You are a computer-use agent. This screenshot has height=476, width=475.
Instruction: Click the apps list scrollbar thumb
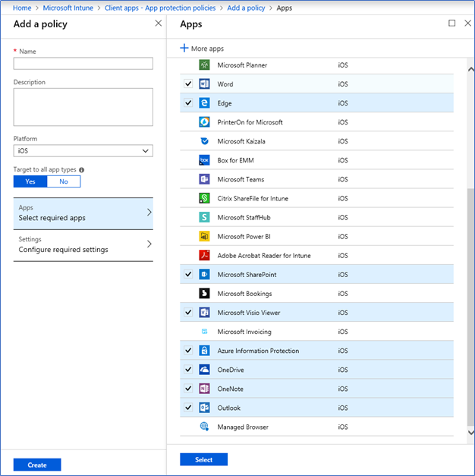[x=470, y=307]
